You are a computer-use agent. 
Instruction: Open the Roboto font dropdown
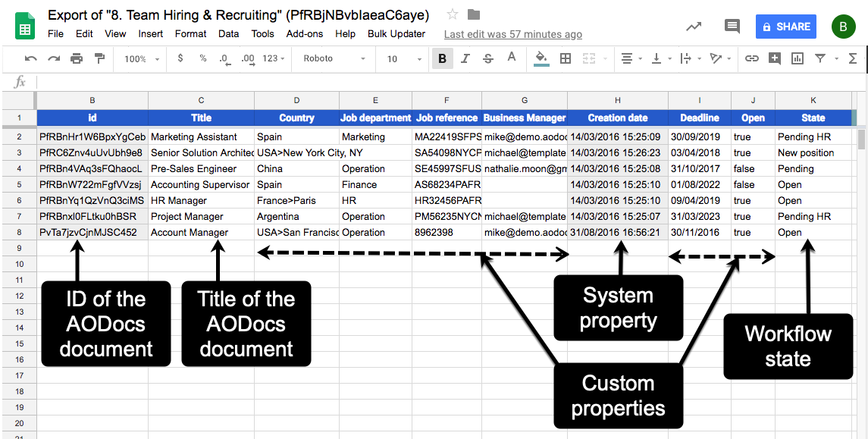point(334,58)
